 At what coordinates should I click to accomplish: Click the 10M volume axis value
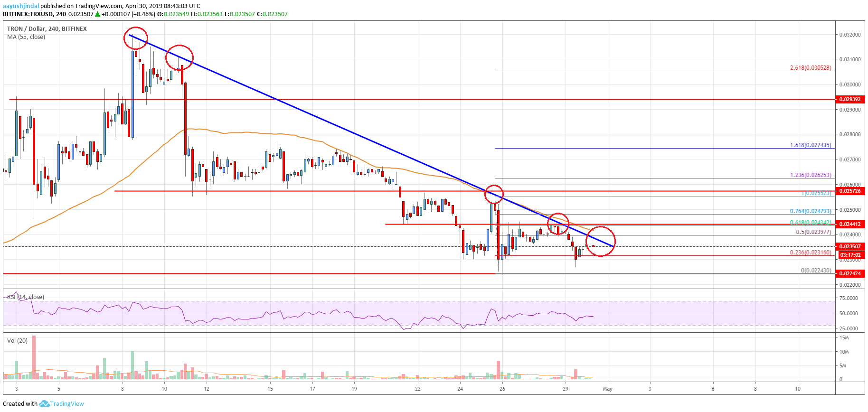point(844,352)
